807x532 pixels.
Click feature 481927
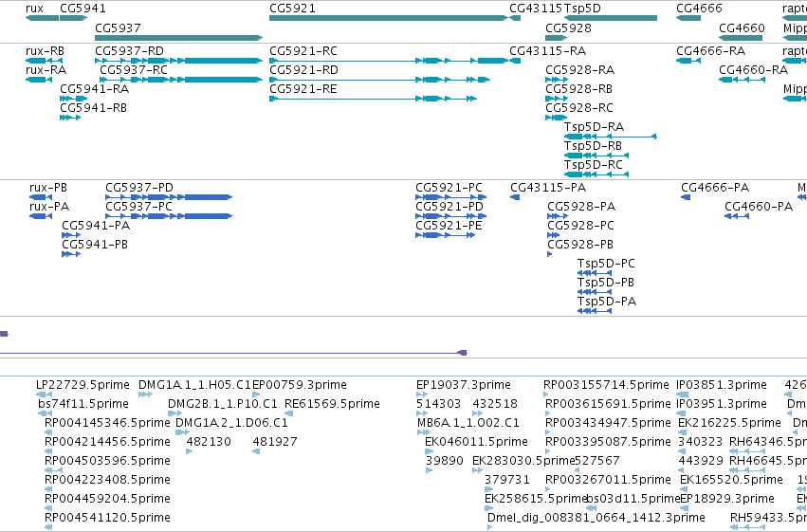(275, 442)
